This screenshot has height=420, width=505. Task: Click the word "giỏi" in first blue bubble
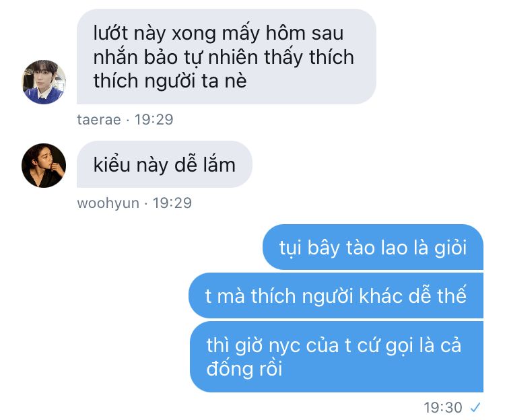(450, 248)
